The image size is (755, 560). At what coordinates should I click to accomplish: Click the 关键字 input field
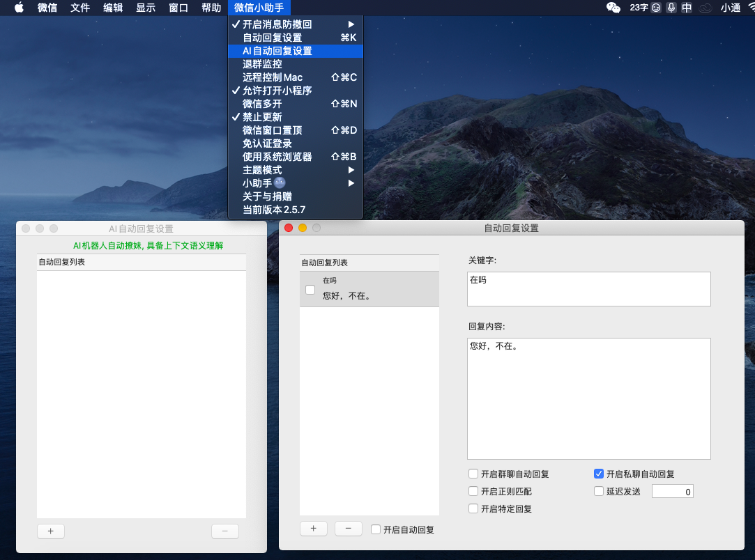589,289
